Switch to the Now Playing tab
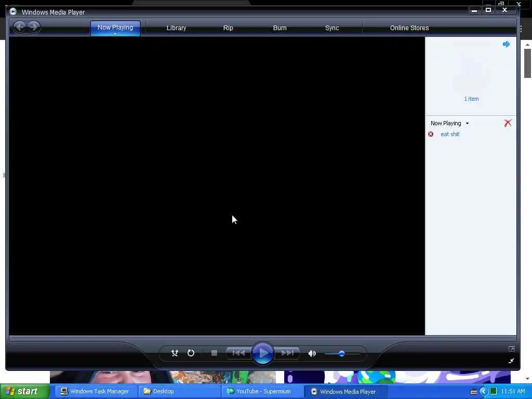The height and width of the screenshot is (399, 532). coord(115,28)
